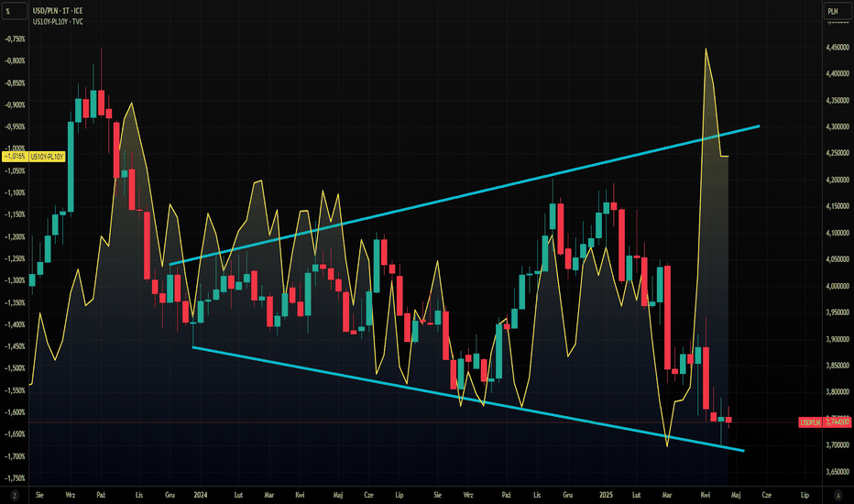Select the yellow US10Y-PL10Y axis label

coord(45,157)
